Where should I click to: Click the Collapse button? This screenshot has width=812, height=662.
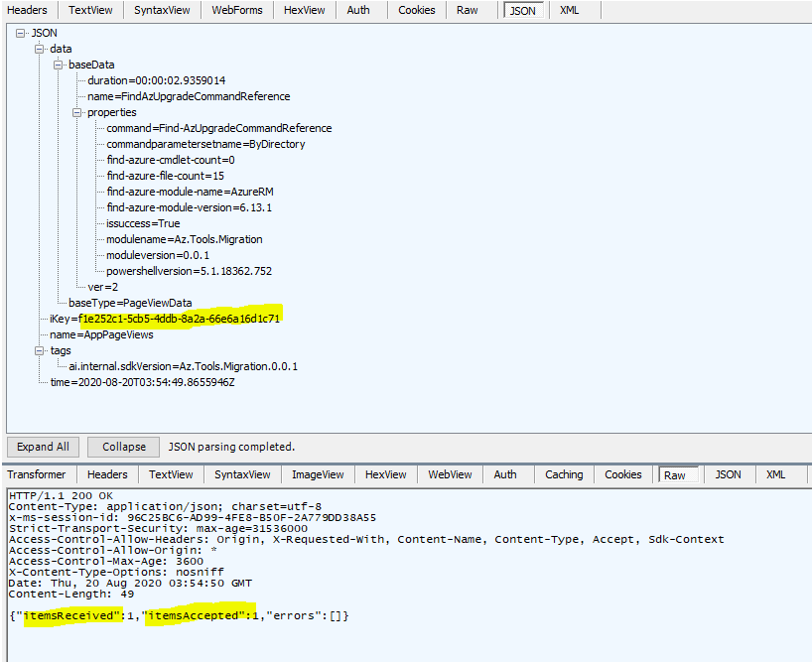122,446
